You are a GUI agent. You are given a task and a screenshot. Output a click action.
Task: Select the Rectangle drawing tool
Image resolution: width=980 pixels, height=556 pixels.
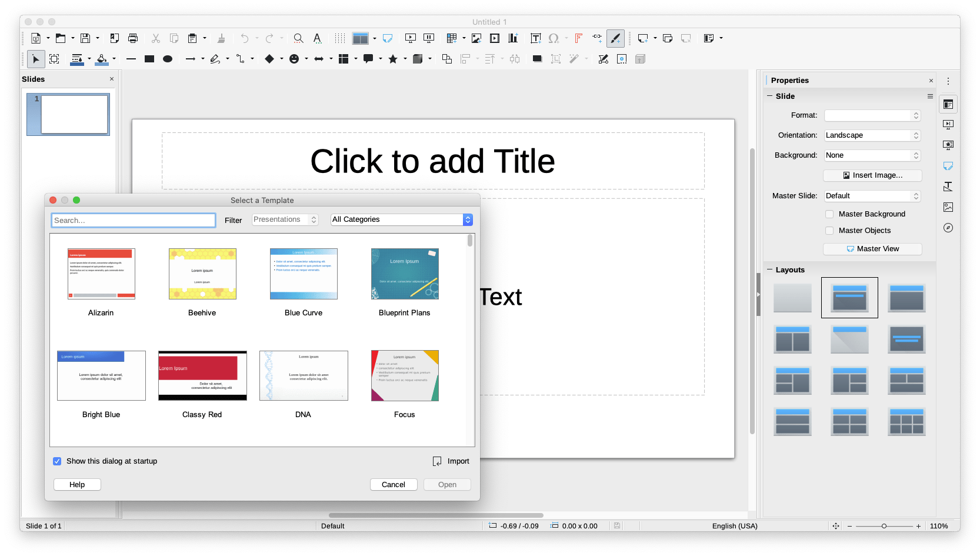tap(149, 59)
